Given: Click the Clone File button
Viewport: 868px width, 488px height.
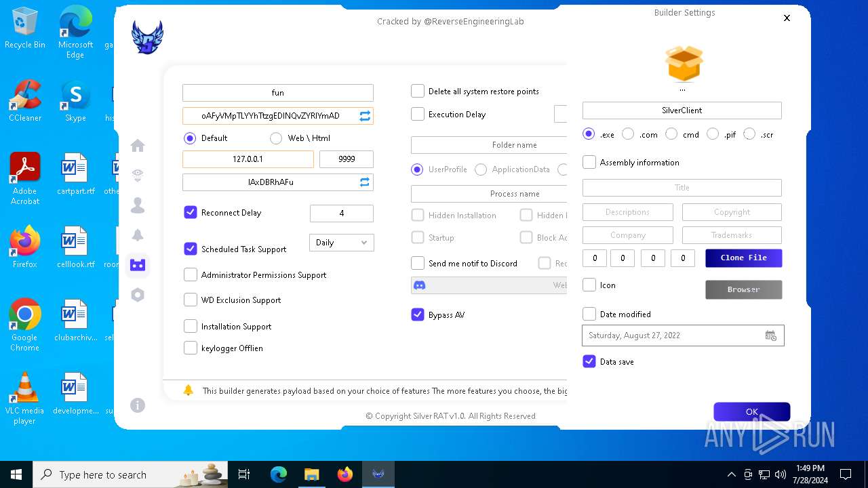Looking at the screenshot, I should [744, 258].
